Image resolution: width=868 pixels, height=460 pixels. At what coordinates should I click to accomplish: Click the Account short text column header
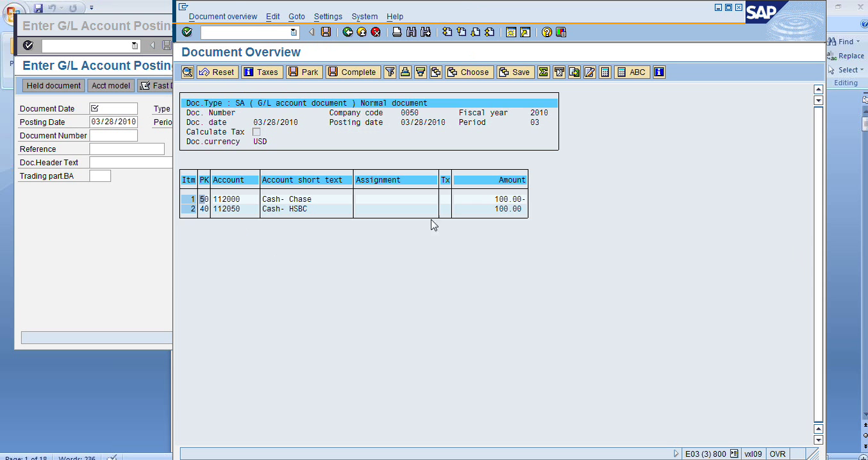pyautogui.click(x=306, y=180)
